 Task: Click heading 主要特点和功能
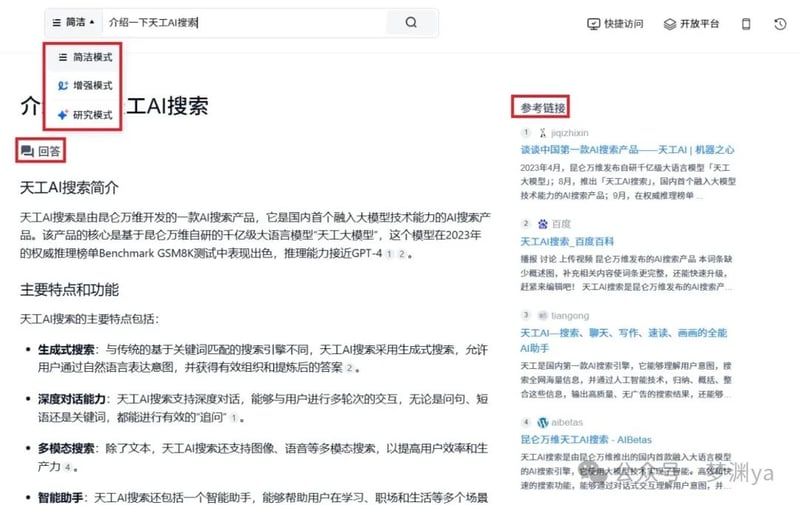[x=69, y=290]
